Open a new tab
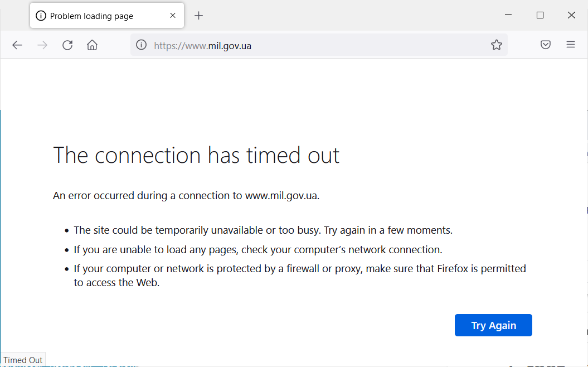This screenshot has height=367, width=588. click(x=198, y=16)
